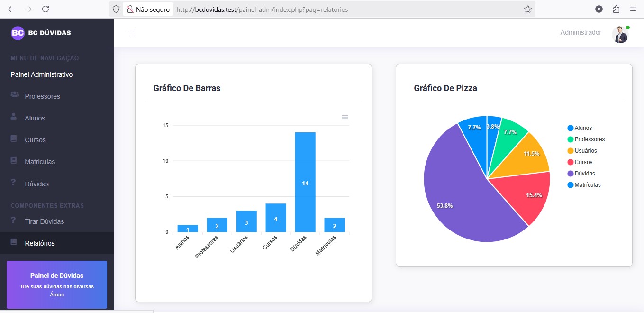This screenshot has width=644, height=313.
Task: Open the Matriculas menu item
Action: 40,162
